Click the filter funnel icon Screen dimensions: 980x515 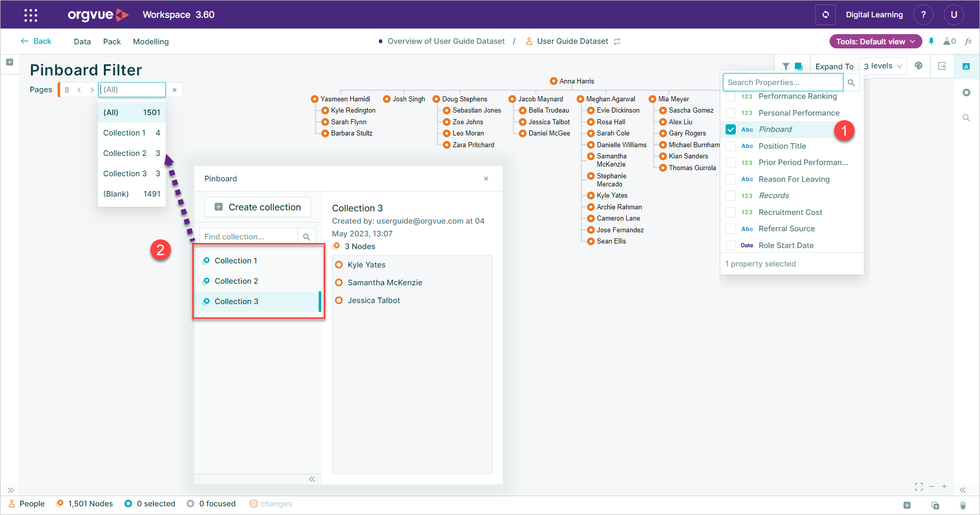(786, 66)
